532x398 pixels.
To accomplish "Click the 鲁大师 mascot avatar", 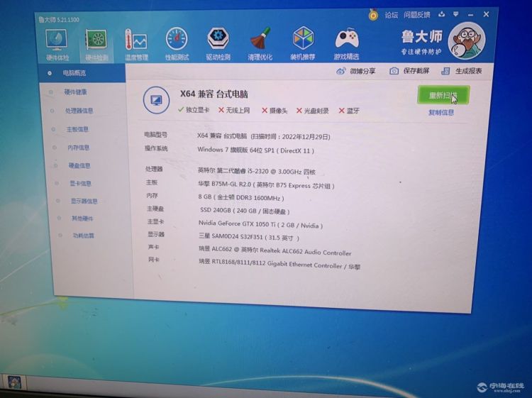I will pos(467,40).
